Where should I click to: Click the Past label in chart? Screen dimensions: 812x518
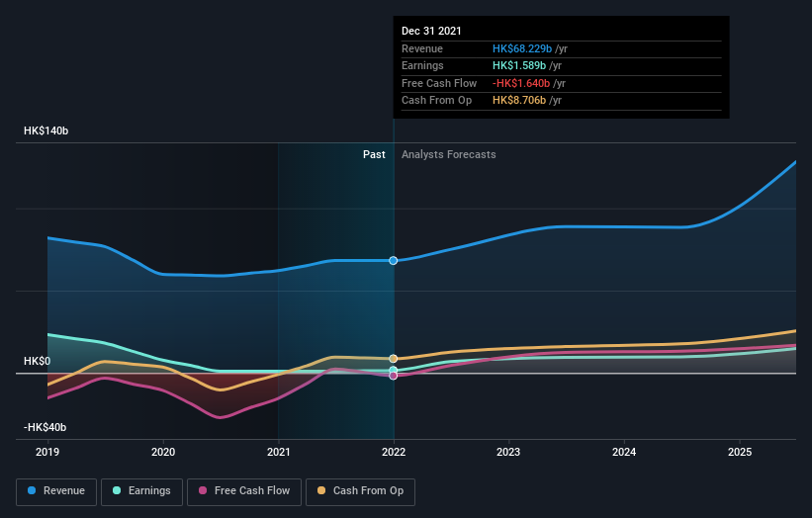coord(374,155)
